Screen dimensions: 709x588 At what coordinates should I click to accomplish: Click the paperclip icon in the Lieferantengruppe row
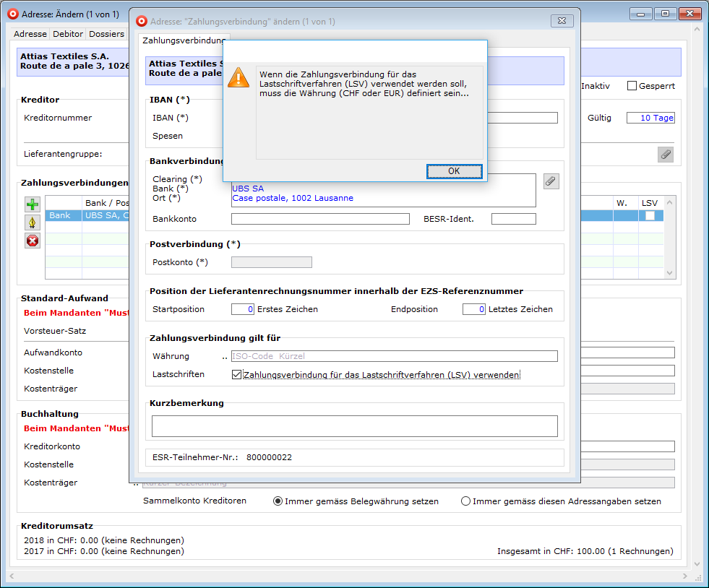pyautogui.click(x=665, y=154)
